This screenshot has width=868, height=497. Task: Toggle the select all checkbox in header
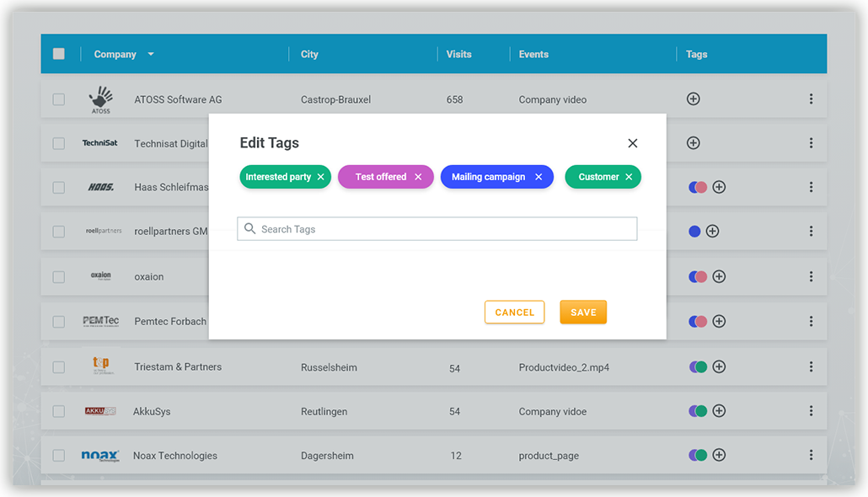(x=59, y=54)
